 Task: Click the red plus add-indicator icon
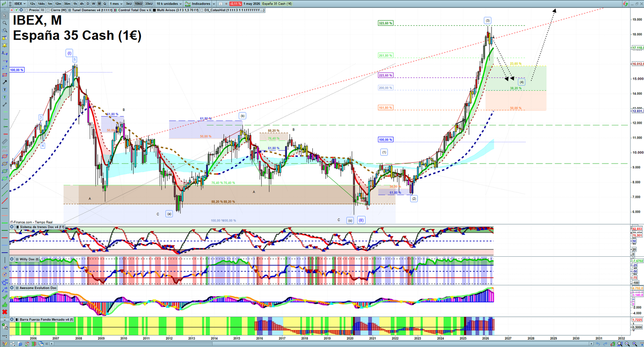click(x=12, y=10)
